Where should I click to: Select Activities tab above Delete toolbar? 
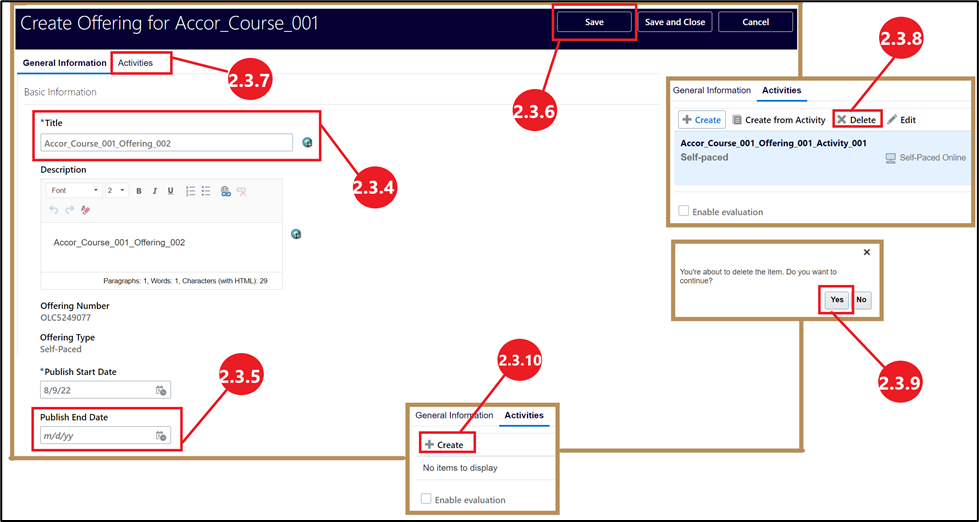pos(782,91)
